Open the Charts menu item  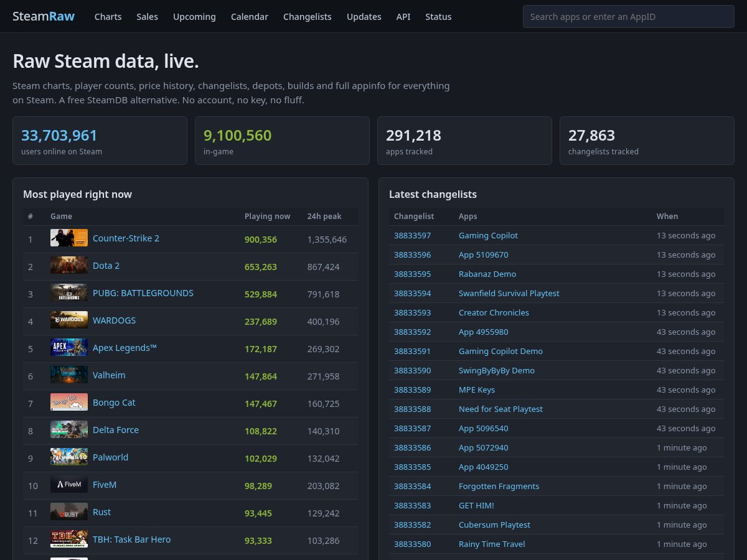[x=108, y=17]
